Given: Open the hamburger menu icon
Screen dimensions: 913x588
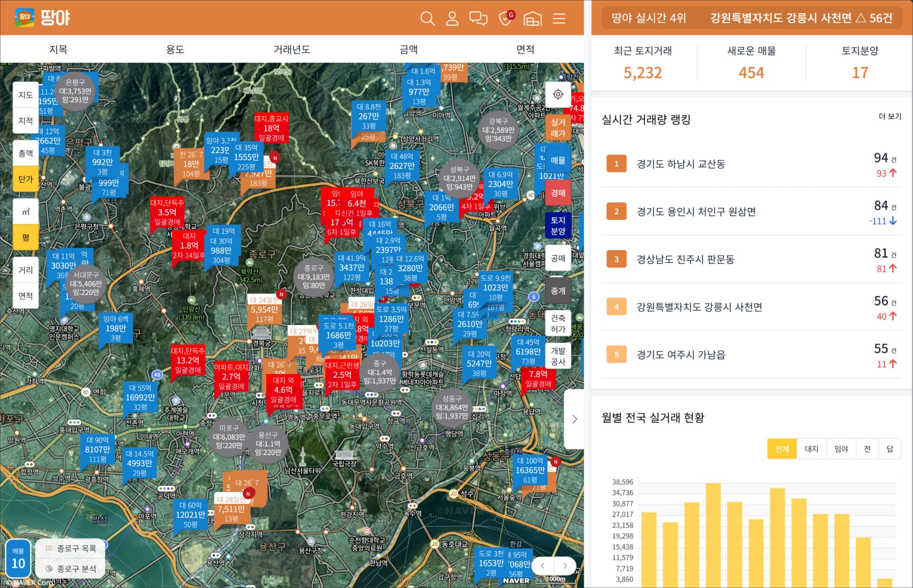Looking at the screenshot, I should (559, 19).
